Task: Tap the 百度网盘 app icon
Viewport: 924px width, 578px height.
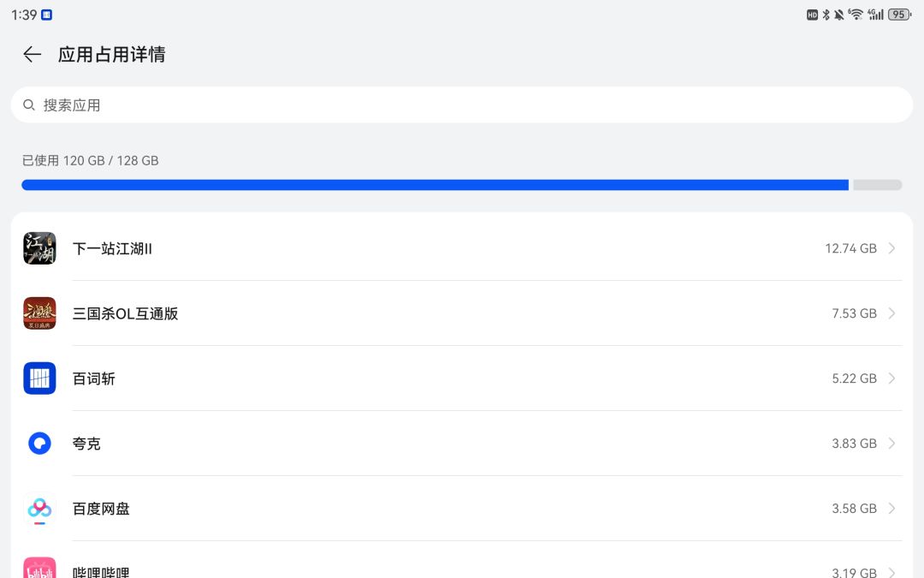Action: coord(39,508)
